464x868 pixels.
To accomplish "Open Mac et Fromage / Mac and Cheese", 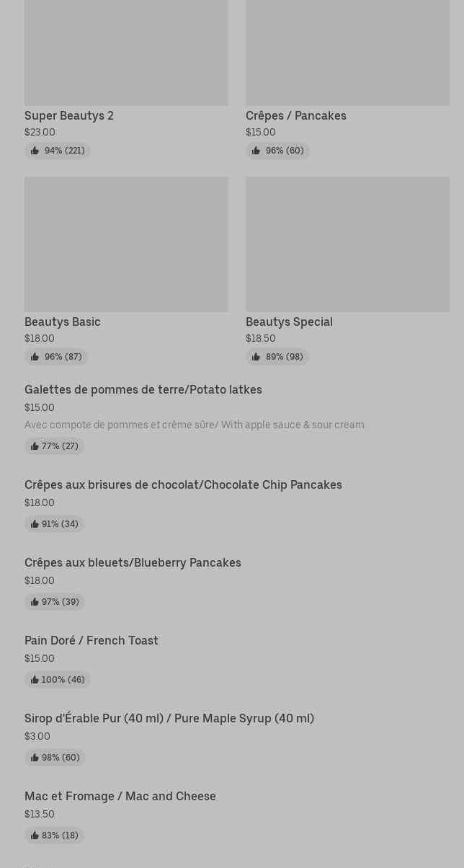I will 120,797.
